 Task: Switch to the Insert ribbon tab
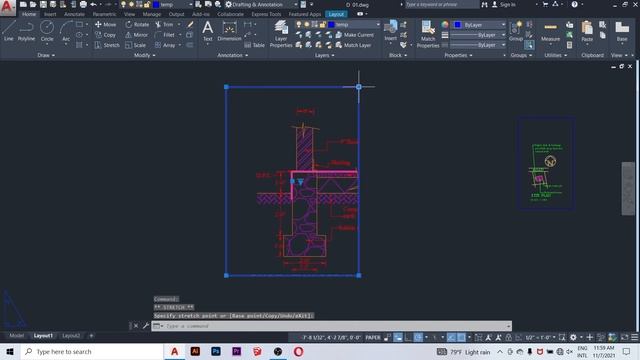(x=50, y=14)
